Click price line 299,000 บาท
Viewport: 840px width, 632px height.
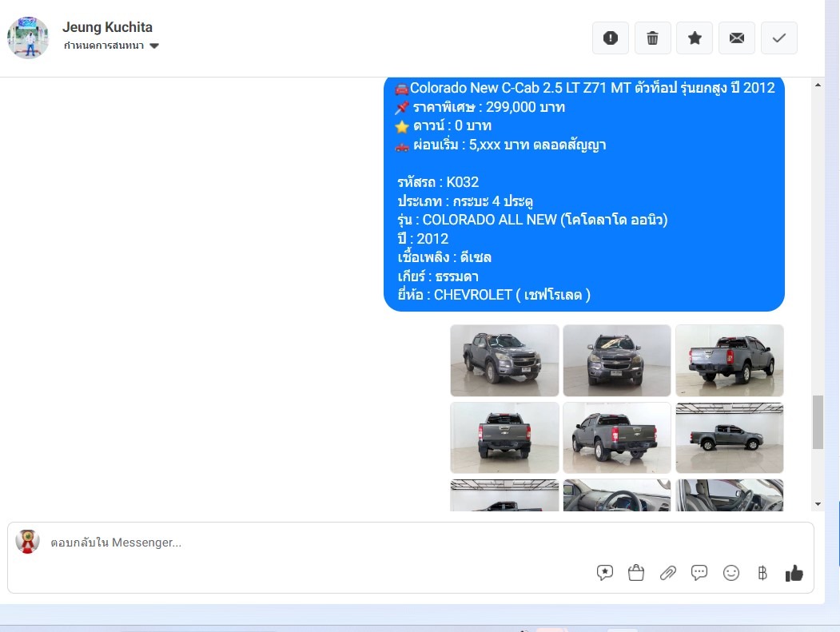click(480, 107)
